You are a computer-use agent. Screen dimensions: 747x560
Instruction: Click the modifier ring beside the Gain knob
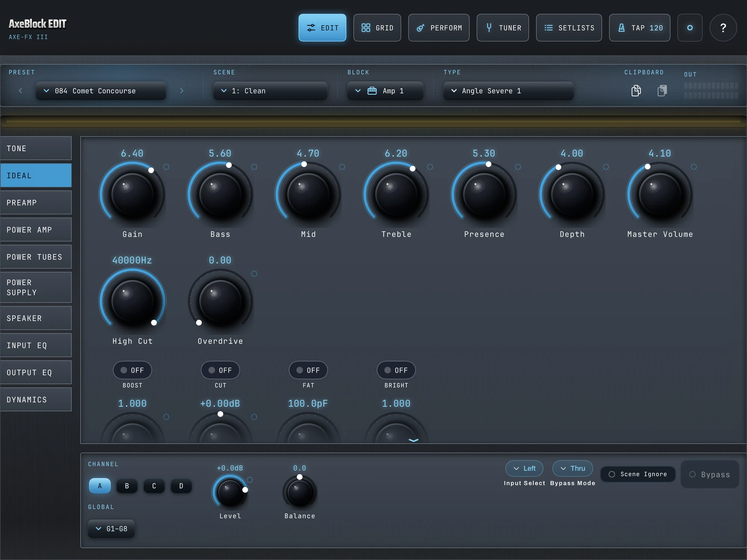[x=166, y=167]
